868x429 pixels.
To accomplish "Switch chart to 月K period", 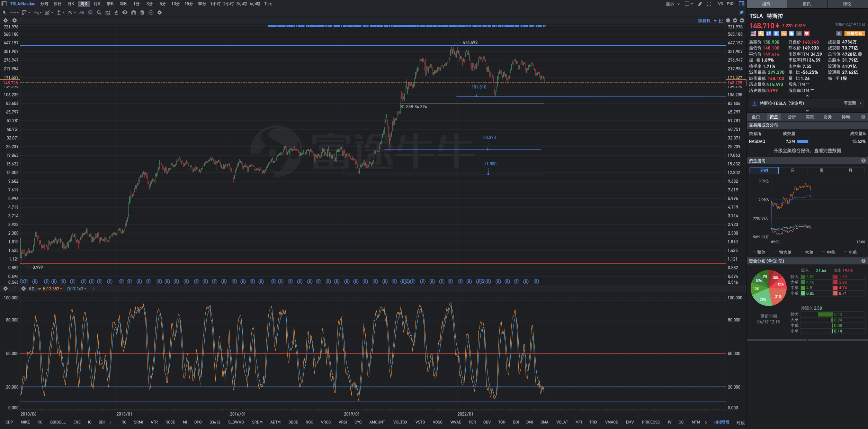I will click(x=97, y=4).
